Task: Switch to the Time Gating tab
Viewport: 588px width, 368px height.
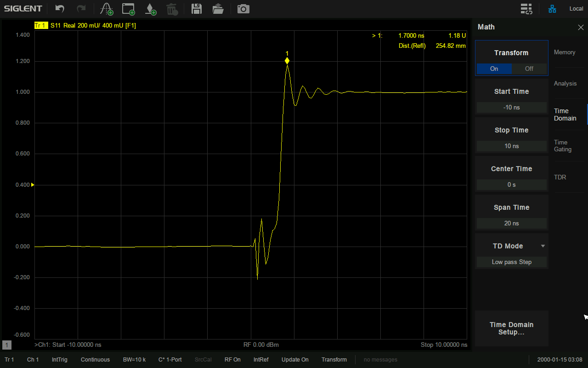Action: (x=563, y=146)
